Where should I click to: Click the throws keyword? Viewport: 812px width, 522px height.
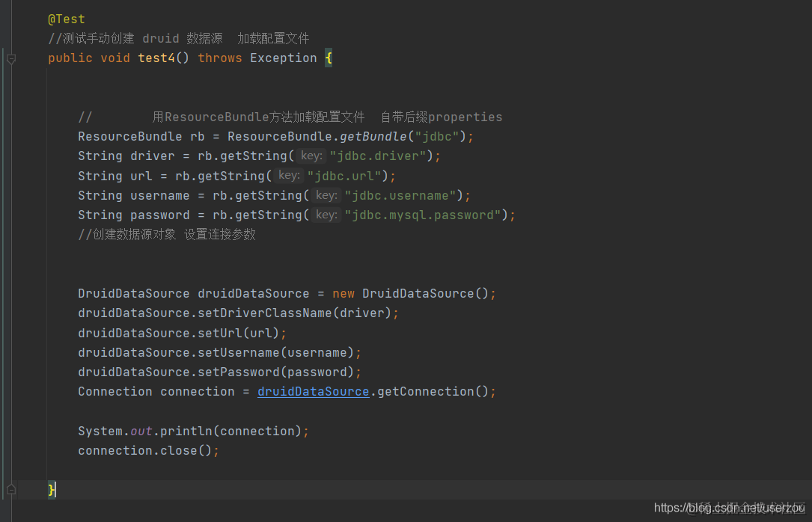pyautogui.click(x=219, y=58)
